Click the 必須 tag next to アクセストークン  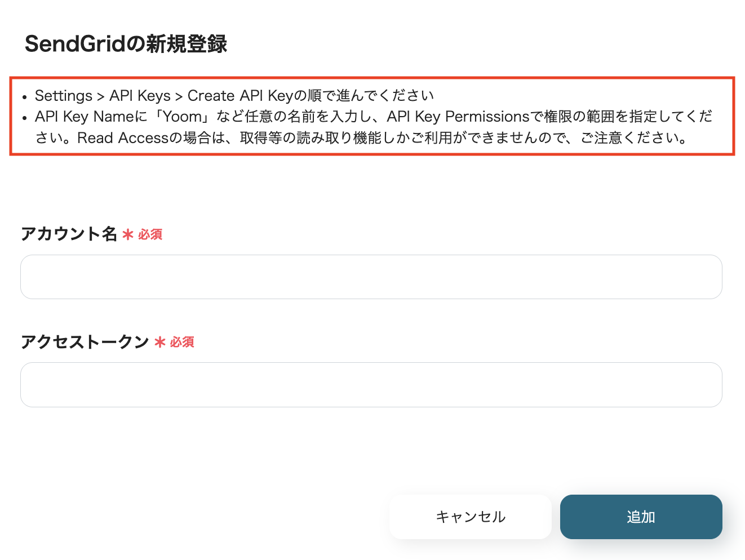[x=182, y=342]
